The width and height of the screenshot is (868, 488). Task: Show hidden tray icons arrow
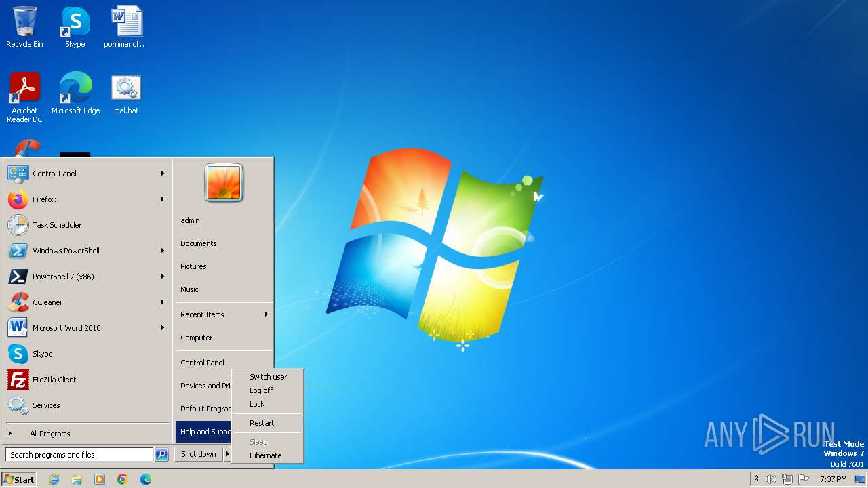(x=756, y=479)
